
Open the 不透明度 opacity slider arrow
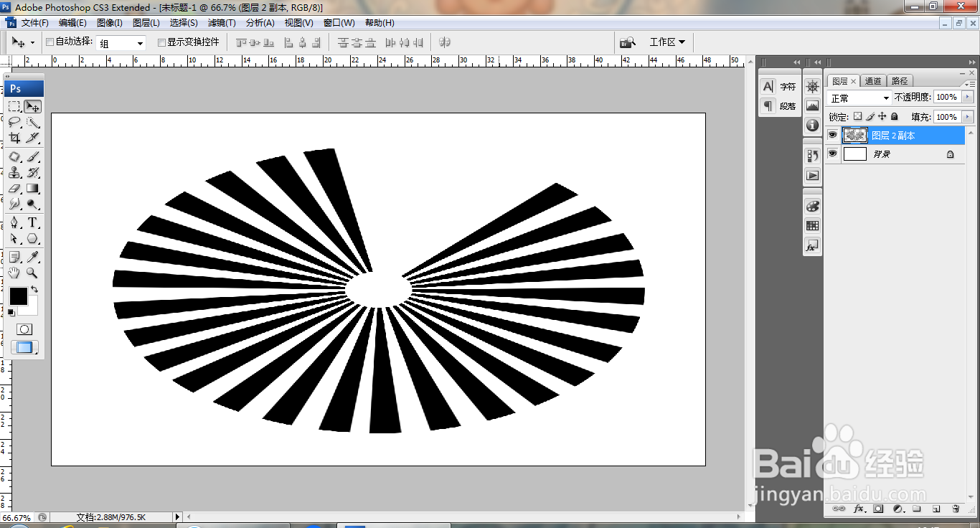click(x=968, y=97)
